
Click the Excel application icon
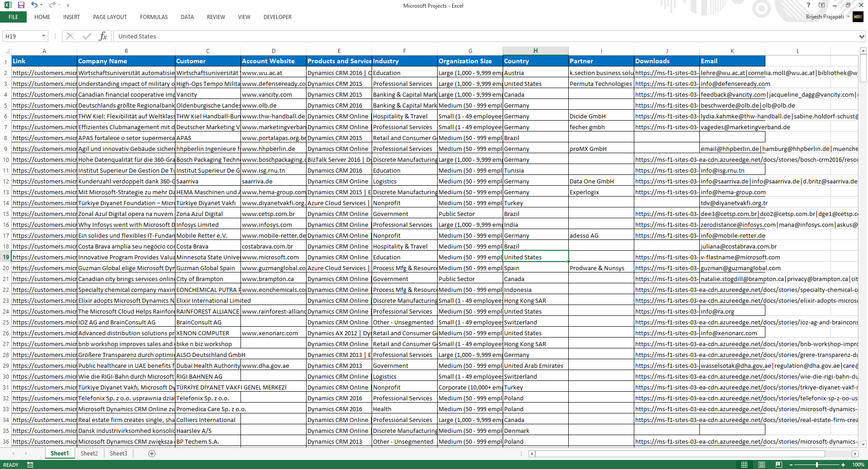click(8, 5)
